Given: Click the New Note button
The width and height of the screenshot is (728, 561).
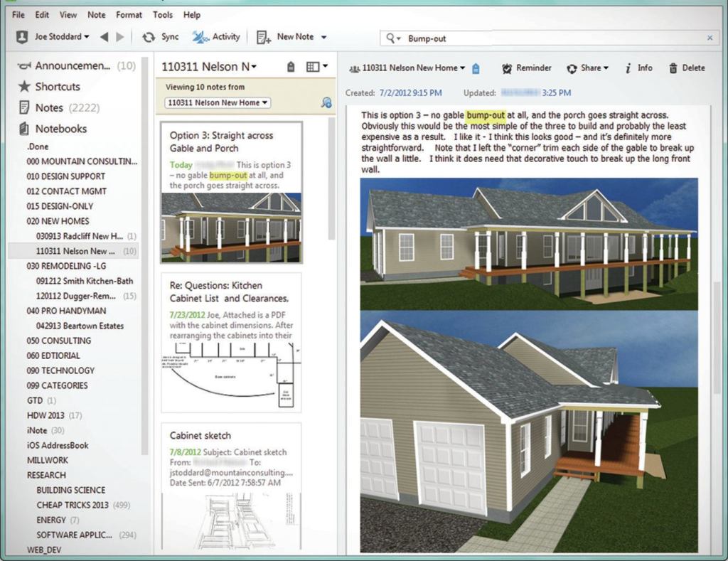Looking at the screenshot, I should 287,37.
